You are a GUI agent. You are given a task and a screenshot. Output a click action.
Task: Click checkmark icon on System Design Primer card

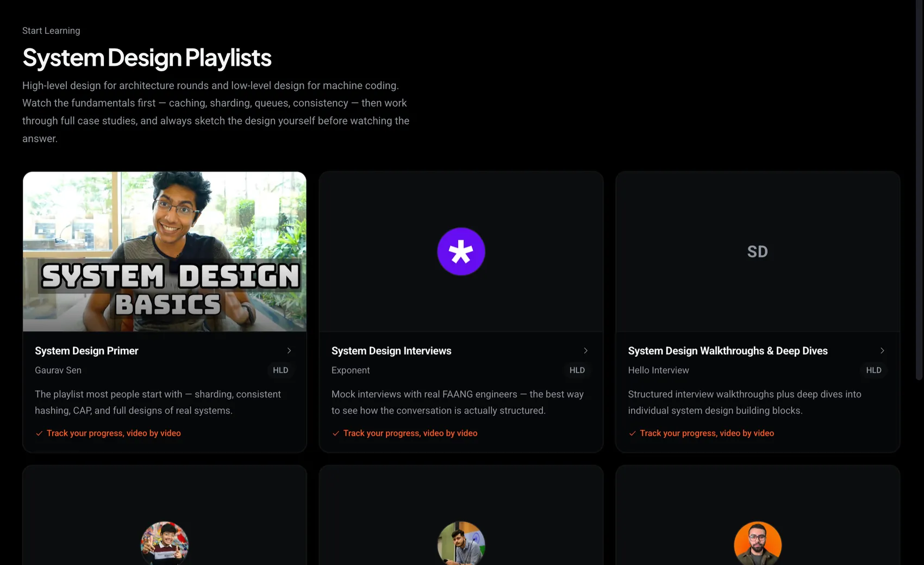(x=39, y=433)
